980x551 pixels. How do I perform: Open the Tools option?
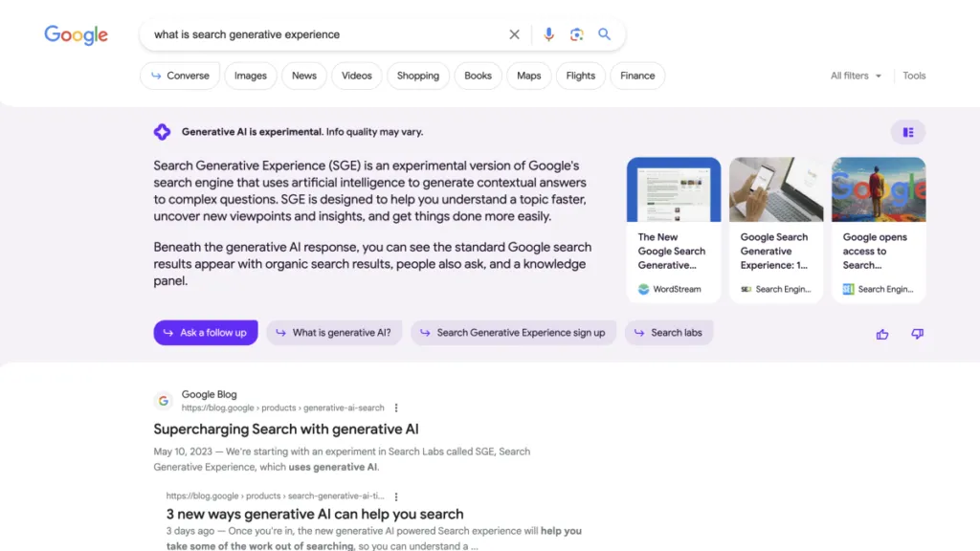914,76
